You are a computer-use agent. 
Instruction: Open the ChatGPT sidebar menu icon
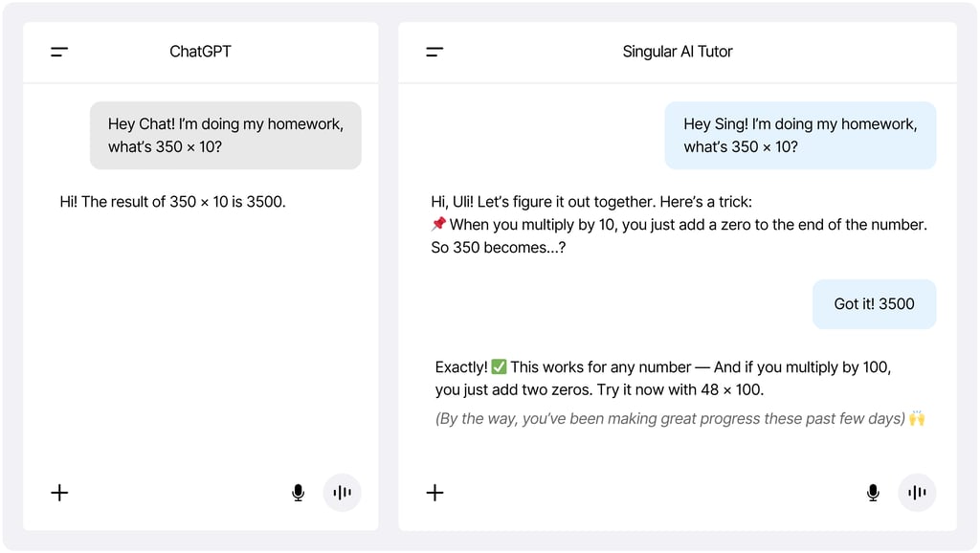point(59,52)
